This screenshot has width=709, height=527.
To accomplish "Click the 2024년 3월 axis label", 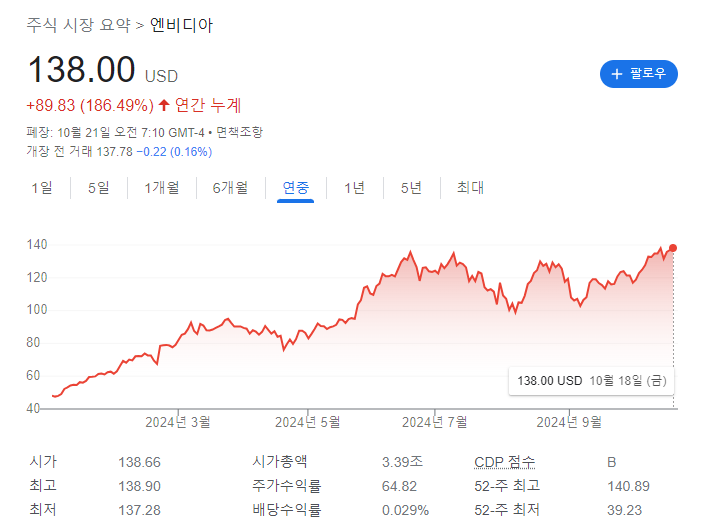I will click(178, 422).
